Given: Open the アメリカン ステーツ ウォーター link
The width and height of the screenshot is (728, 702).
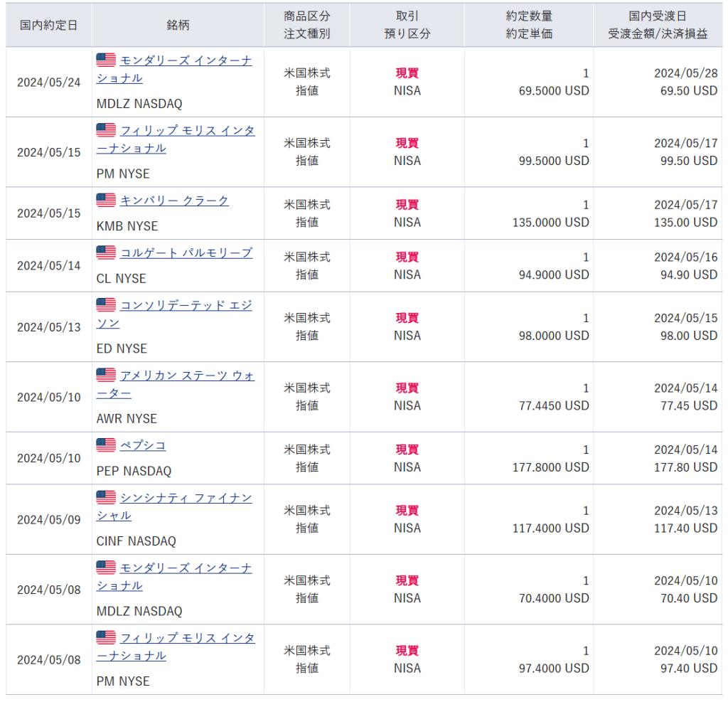Looking at the screenshot, I should coord(186,376).
